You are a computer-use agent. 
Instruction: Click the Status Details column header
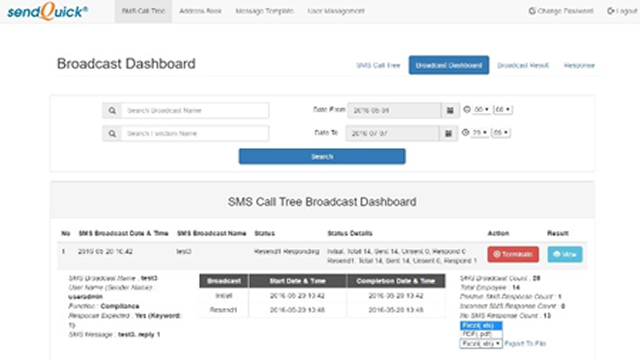coord(350,233)
